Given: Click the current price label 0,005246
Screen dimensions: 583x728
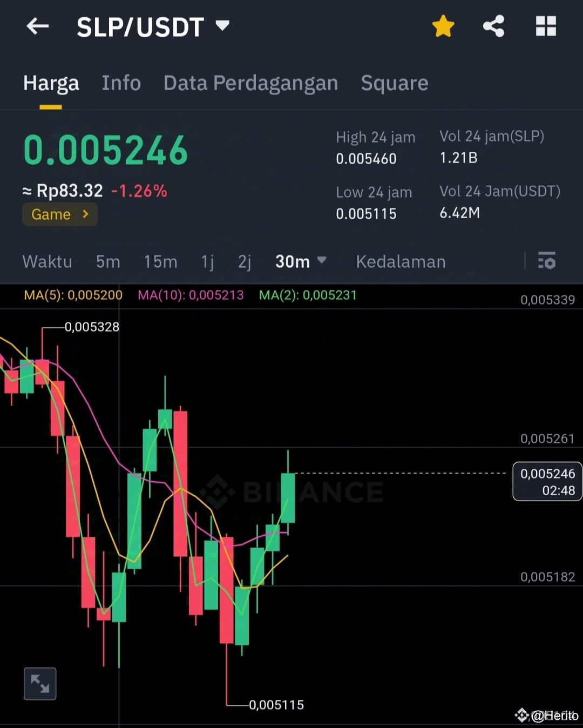Looking at the screenshot, I should pyautogui.click(x=547, y=482).
